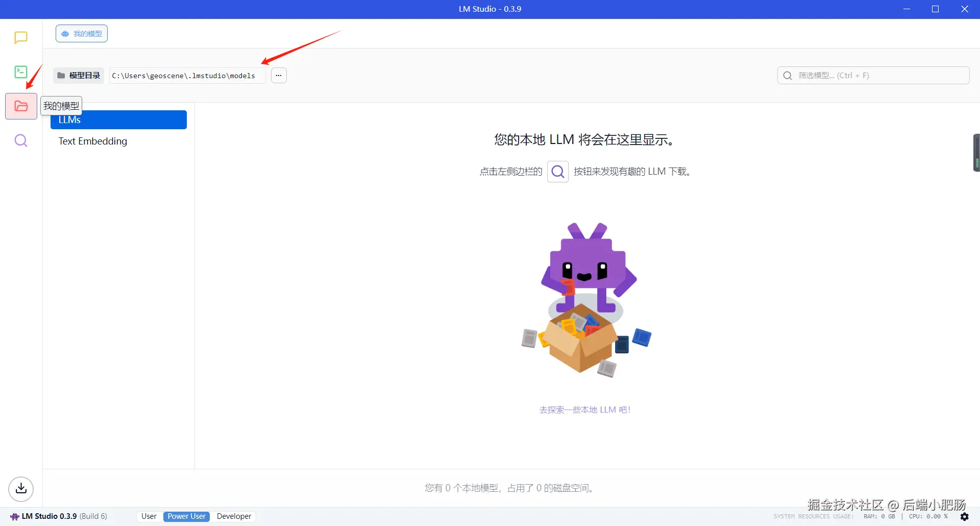
Task: Select the 我的模型 tab at top
Action: coord(82,34)
